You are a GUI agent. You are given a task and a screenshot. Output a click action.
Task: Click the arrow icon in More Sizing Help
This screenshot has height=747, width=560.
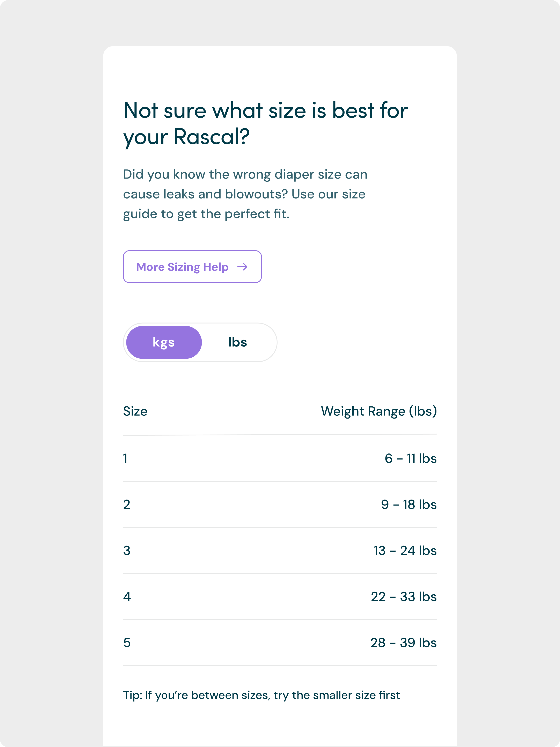click(242, 267)
